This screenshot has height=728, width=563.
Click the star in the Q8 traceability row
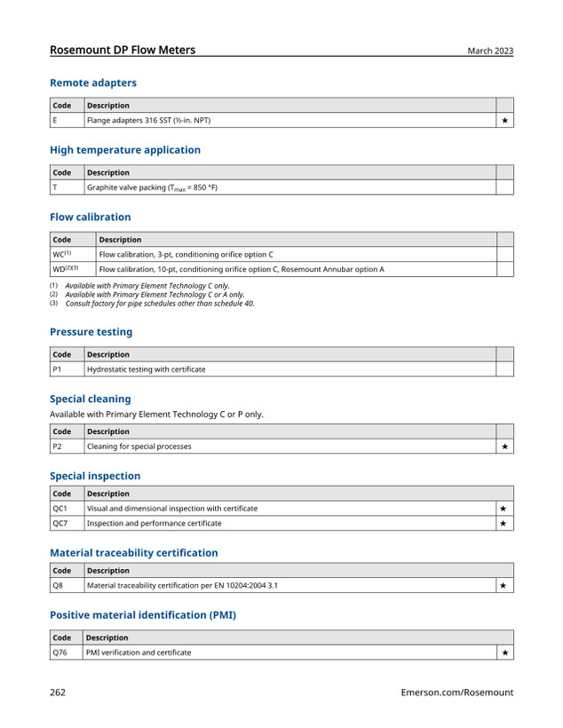[503, 586]
